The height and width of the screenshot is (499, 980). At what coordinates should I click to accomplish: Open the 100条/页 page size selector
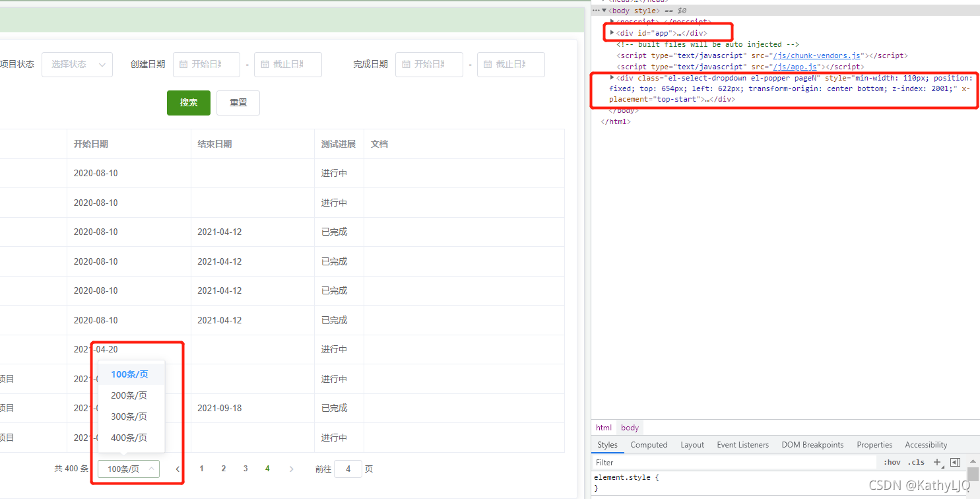point(129,469)
